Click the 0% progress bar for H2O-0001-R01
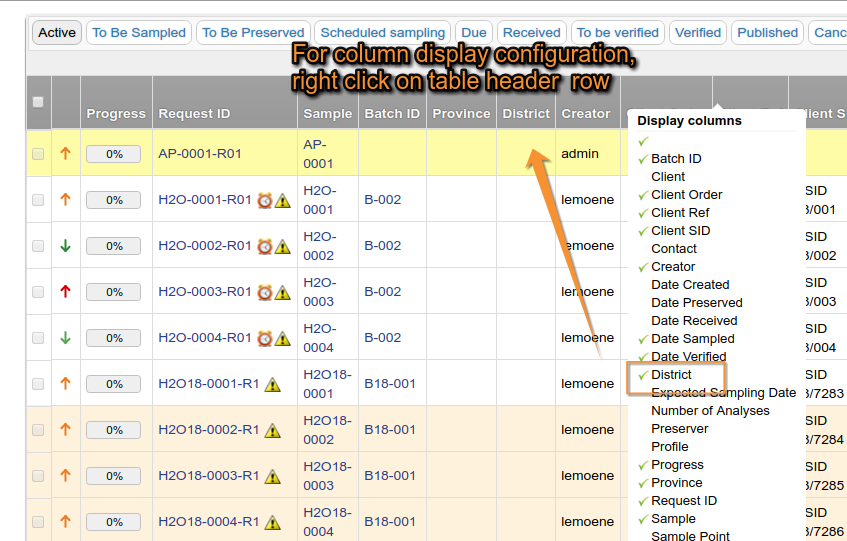This screenshot has height=541, width=847. [x=113, y=200]
